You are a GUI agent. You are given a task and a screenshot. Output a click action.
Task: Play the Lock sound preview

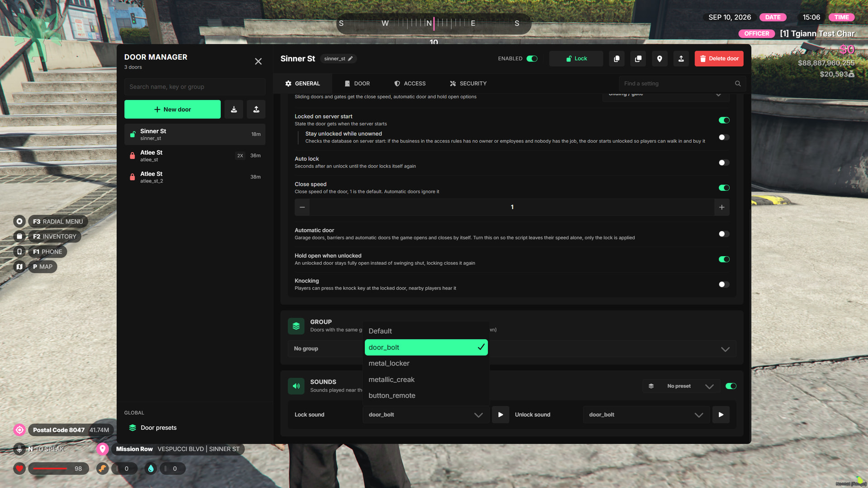[x=500, y=415]
